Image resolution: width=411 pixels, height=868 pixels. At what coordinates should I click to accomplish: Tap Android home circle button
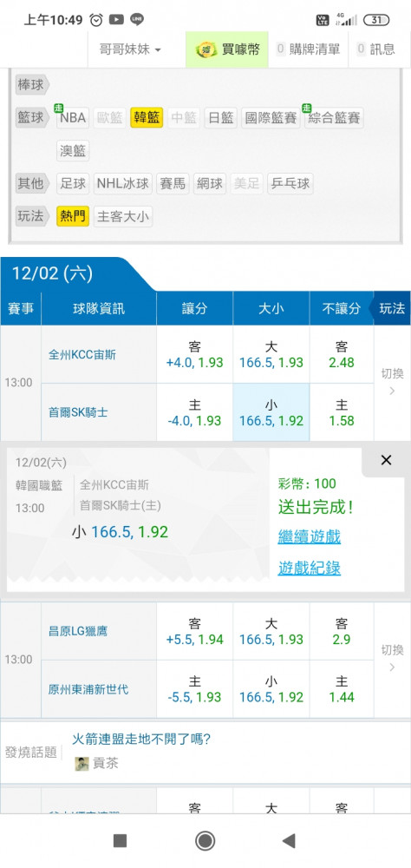pos(205,841)
